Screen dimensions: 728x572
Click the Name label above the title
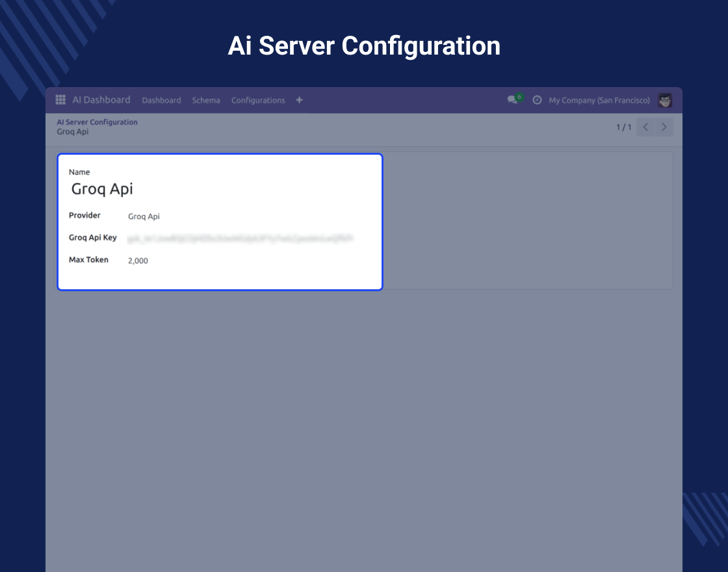pos(79,172)
